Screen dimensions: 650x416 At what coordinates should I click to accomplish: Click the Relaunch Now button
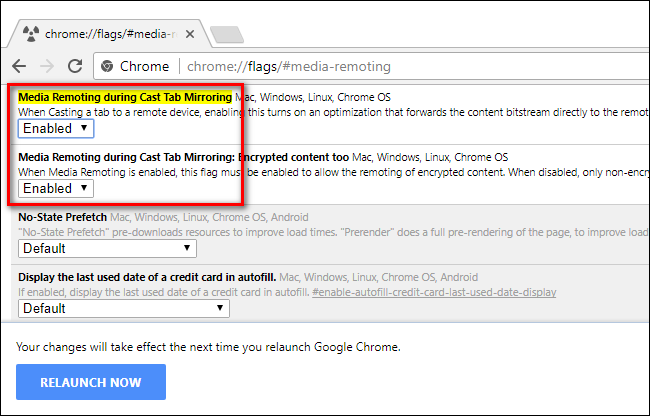pos(91,382)
